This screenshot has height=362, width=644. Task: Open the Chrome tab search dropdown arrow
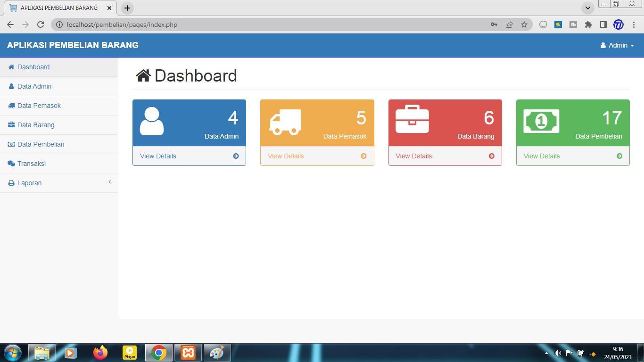point(588,8)
